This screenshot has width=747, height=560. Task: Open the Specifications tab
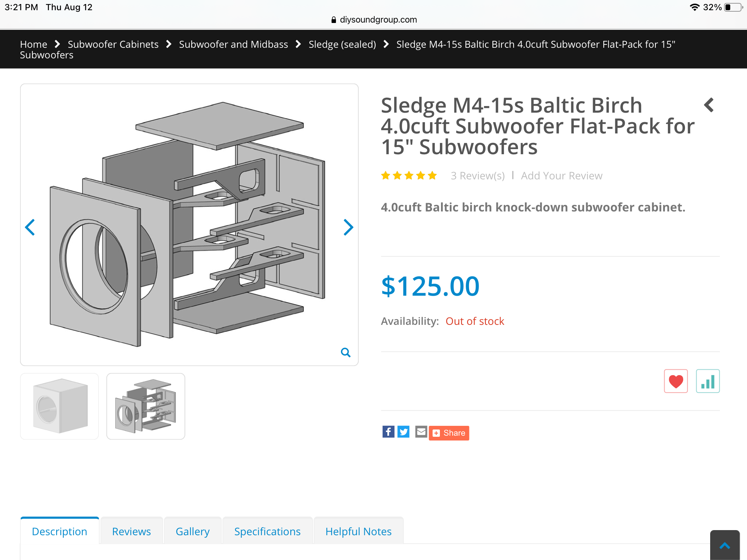(267, 531)
